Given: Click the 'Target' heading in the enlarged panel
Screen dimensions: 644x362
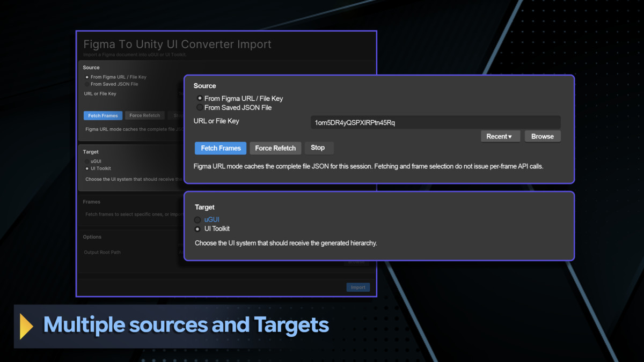Looking at the screenshot, I should 204,207.
